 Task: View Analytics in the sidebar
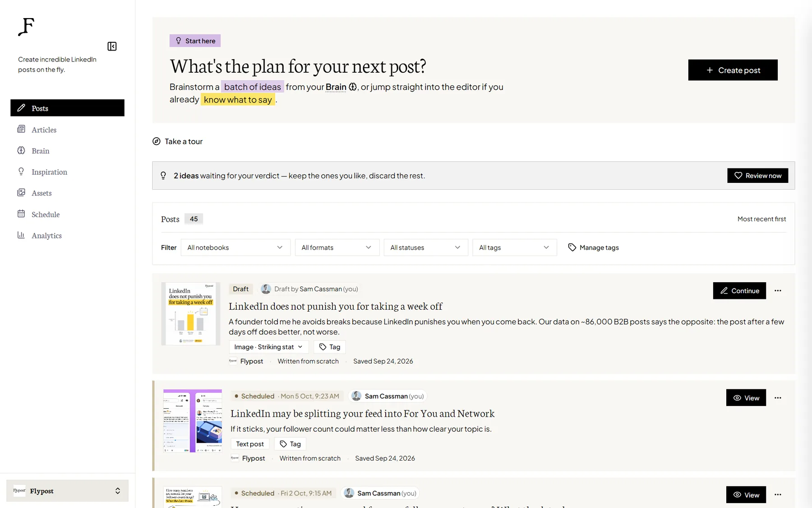pyautogui.click(x=67, y=235)
